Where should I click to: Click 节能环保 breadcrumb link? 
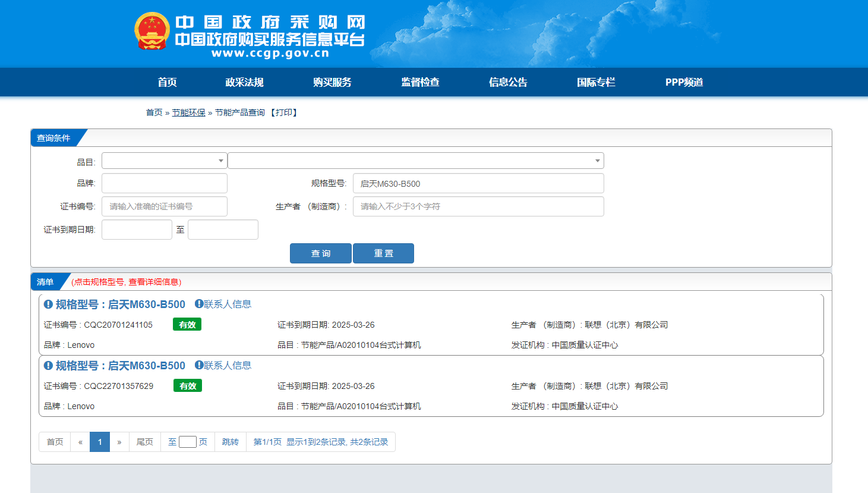pyautogui.click(x=189, y=112)
